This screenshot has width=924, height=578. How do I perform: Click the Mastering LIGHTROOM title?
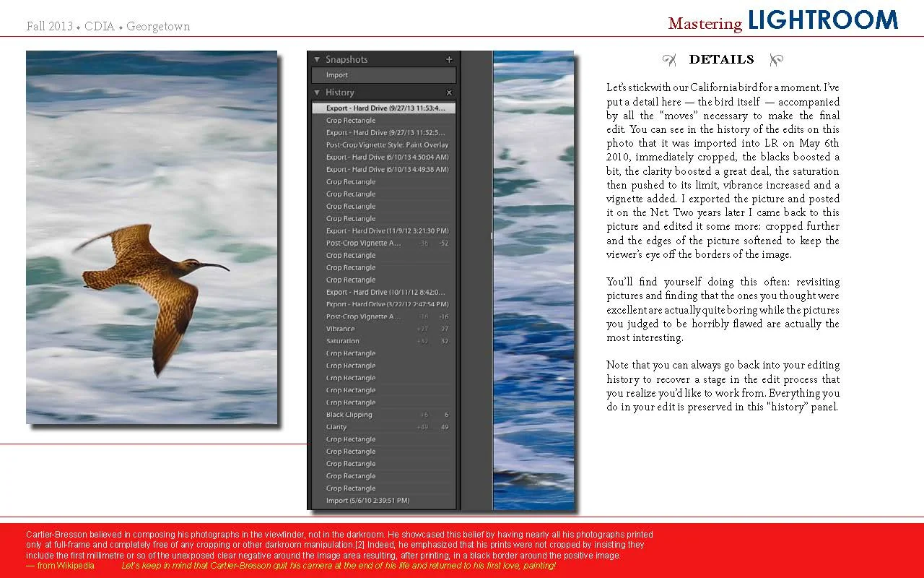click(x=783, y=21)
